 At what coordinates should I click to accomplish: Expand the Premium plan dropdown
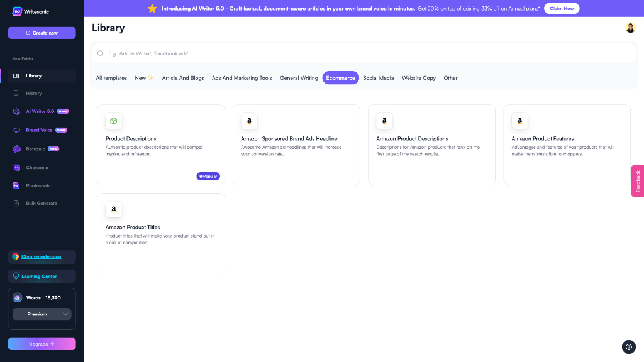tap(42, 314)
